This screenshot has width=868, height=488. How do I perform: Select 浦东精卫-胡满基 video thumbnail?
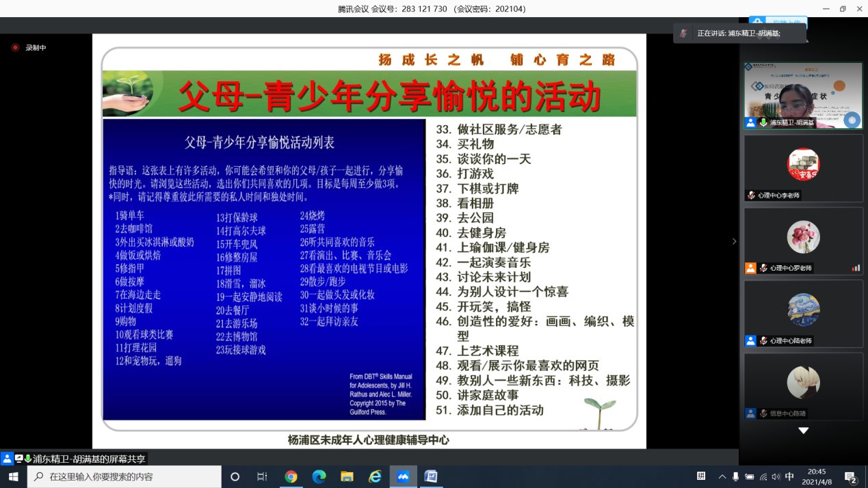(803, 96)
